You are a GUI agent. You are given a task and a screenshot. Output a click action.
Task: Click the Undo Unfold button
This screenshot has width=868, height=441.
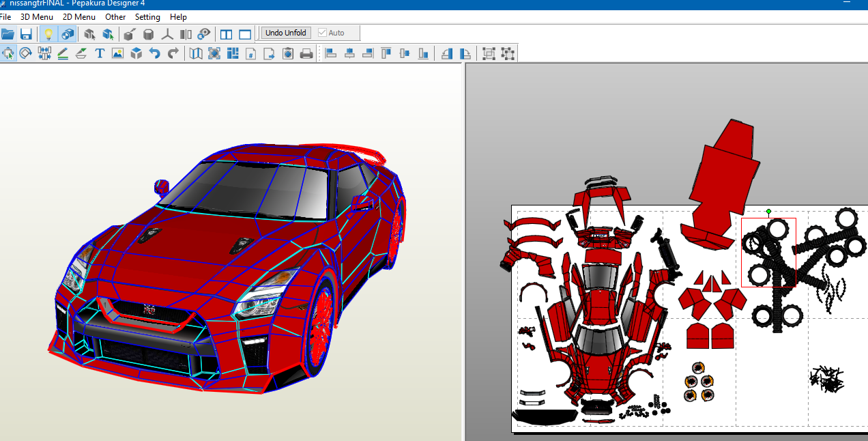pyautogui.click(x=285, y=32)
